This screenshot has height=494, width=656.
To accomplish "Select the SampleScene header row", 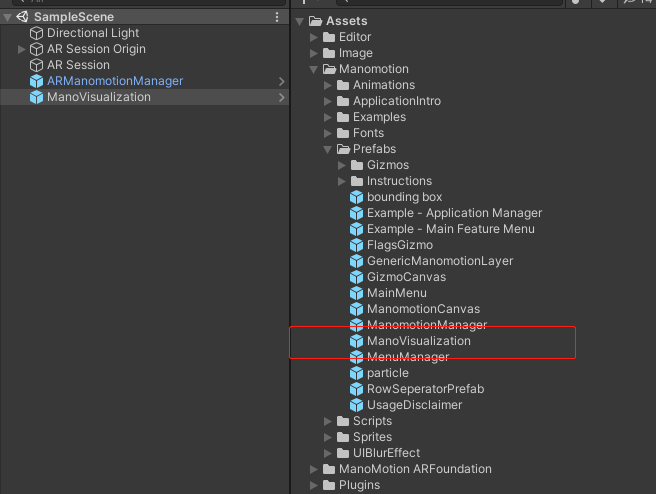I will click(x=144, y=17).
